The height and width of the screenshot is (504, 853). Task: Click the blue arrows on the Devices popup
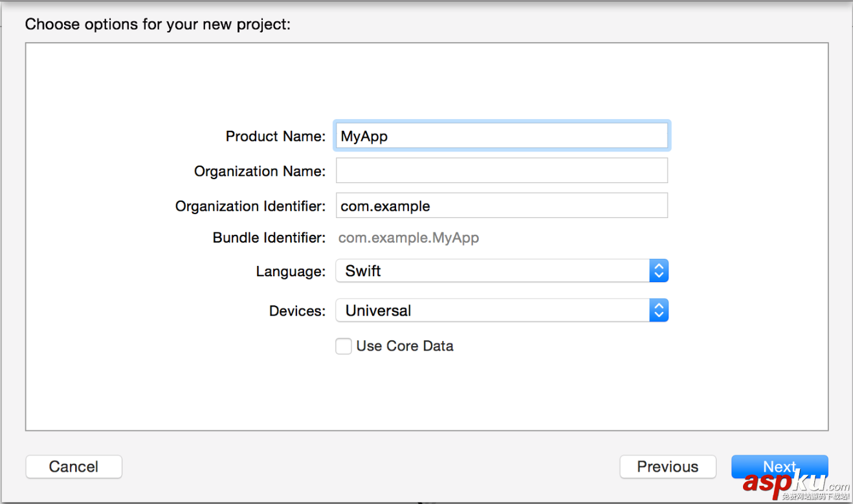point(658,311)
